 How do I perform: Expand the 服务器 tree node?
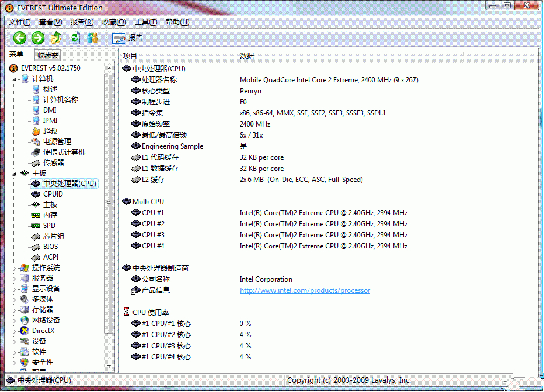(x=14, y=279)
